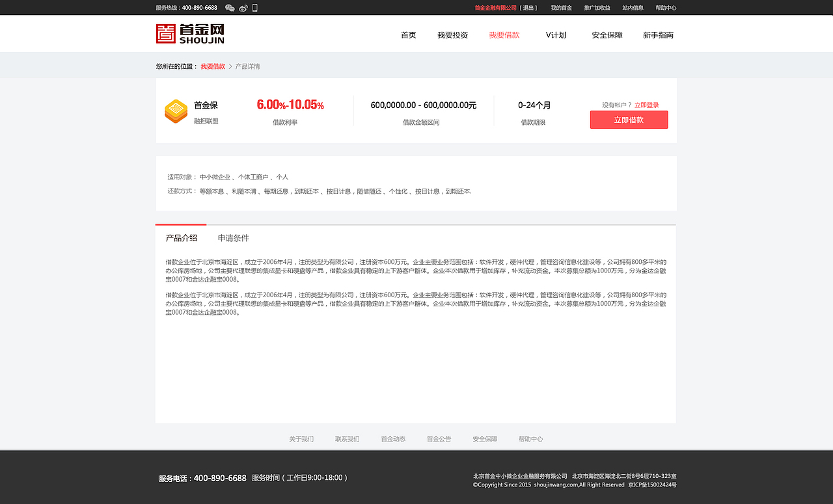This screenshot has height=504, width=833.
Task: Click the 没有帐户？ text
Action: coord(617,105)
